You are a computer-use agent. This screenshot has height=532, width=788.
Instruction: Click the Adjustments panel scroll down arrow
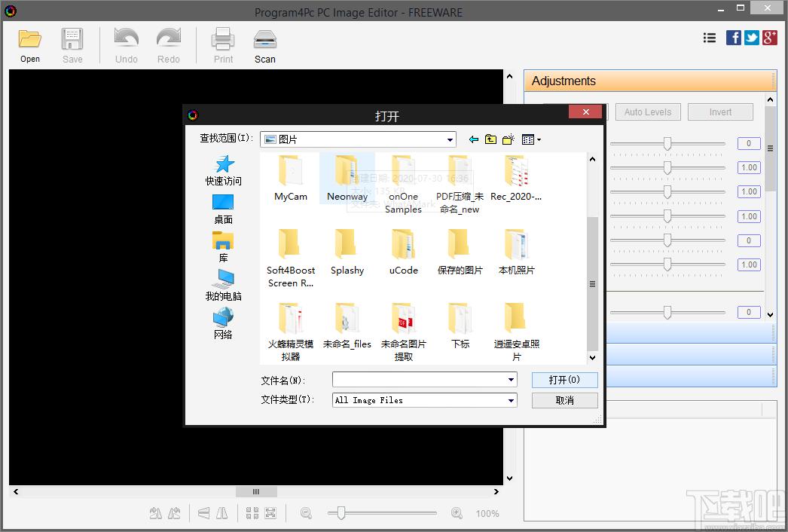pyautogui.click(x=770, y=314)
